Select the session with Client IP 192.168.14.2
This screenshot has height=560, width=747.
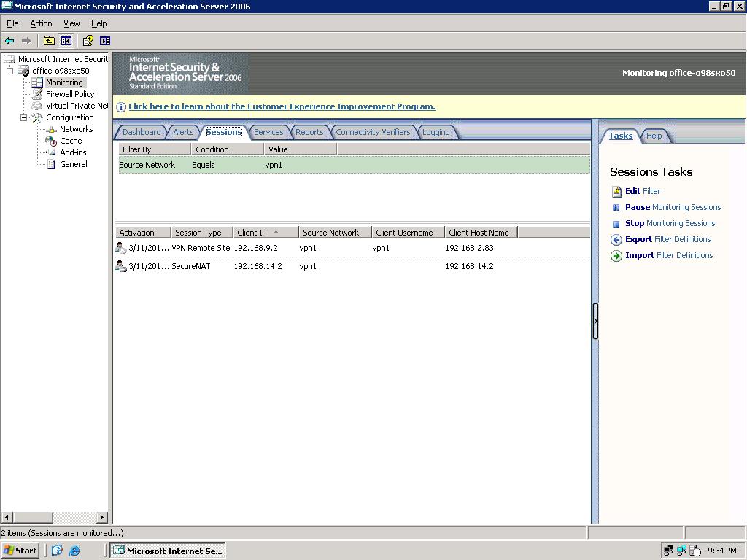click(352, 266)
